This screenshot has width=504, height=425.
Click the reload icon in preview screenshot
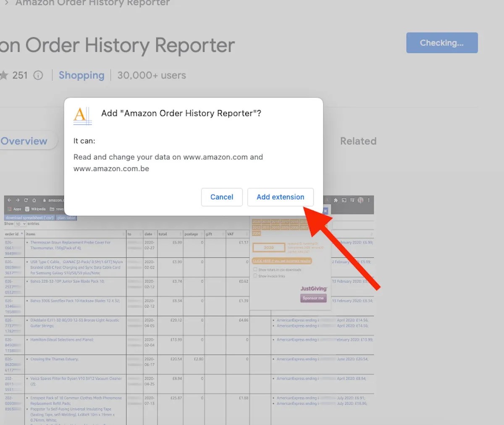26,201
